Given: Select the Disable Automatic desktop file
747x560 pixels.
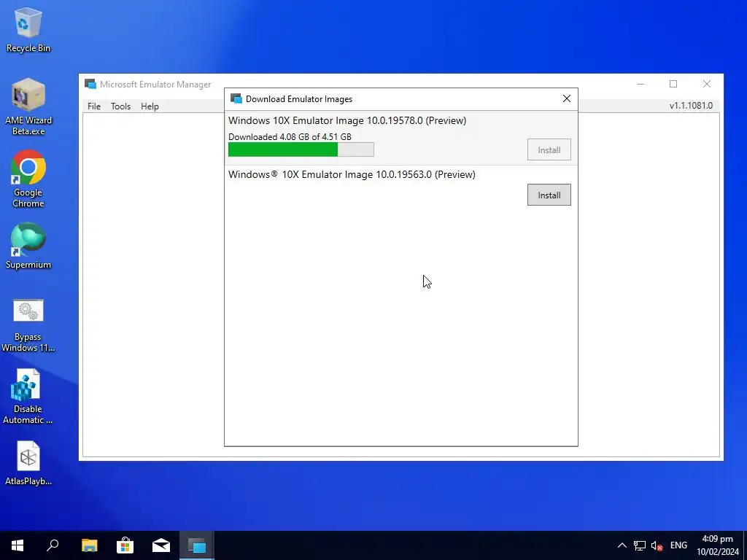Looking at the screenshot, I should 28,397.
